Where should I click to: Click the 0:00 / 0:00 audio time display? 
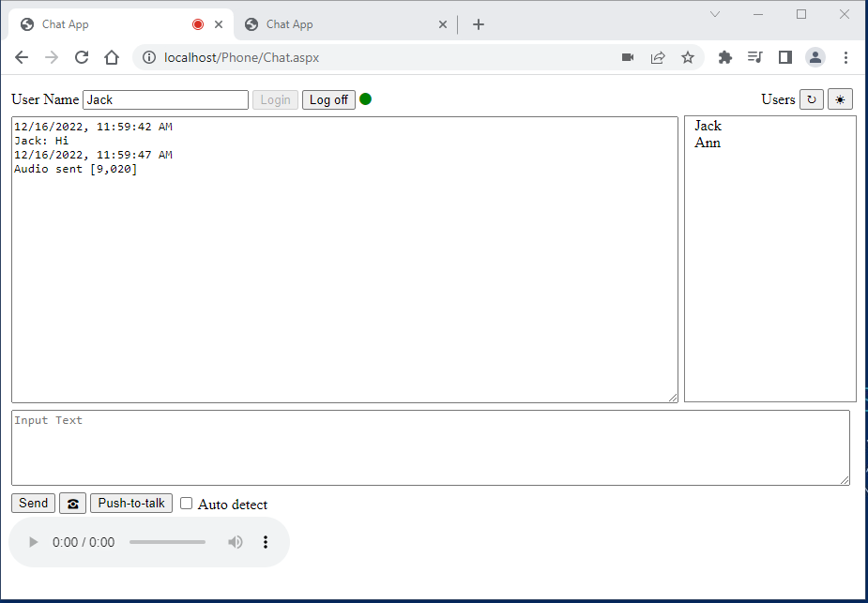(x=84, y=542)
